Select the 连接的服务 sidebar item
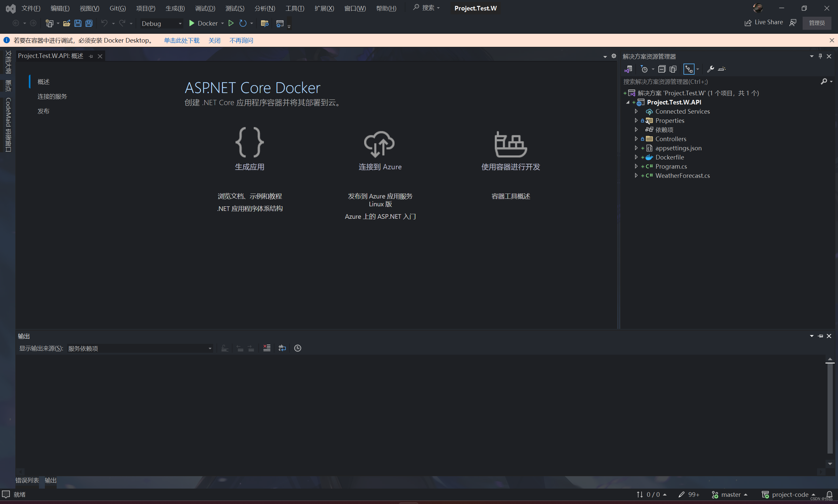This screenshot has width=838, height=504. coord(52,97)
